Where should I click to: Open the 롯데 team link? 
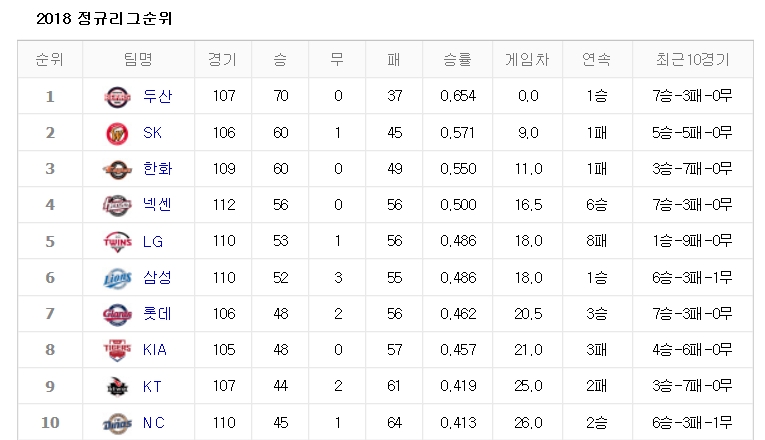pos(157,314)
